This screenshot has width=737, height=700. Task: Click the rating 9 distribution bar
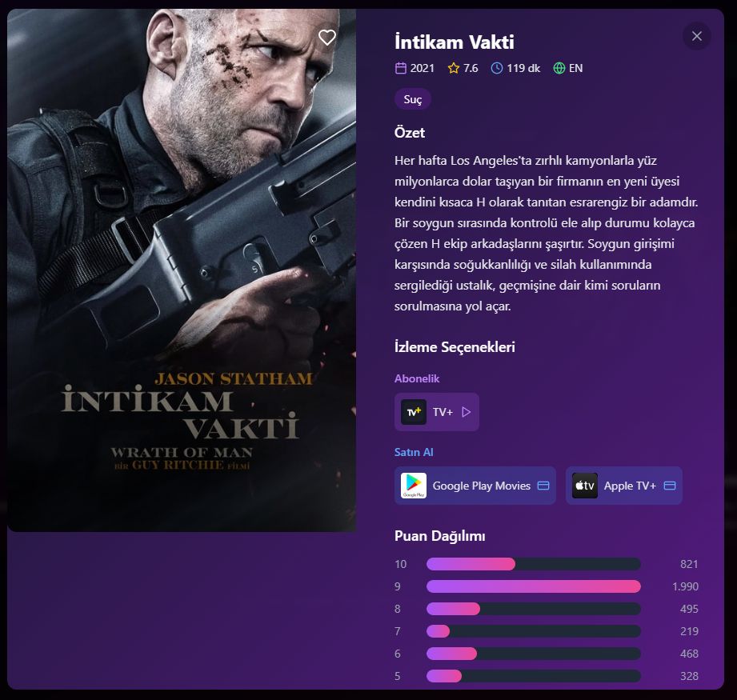534,586
